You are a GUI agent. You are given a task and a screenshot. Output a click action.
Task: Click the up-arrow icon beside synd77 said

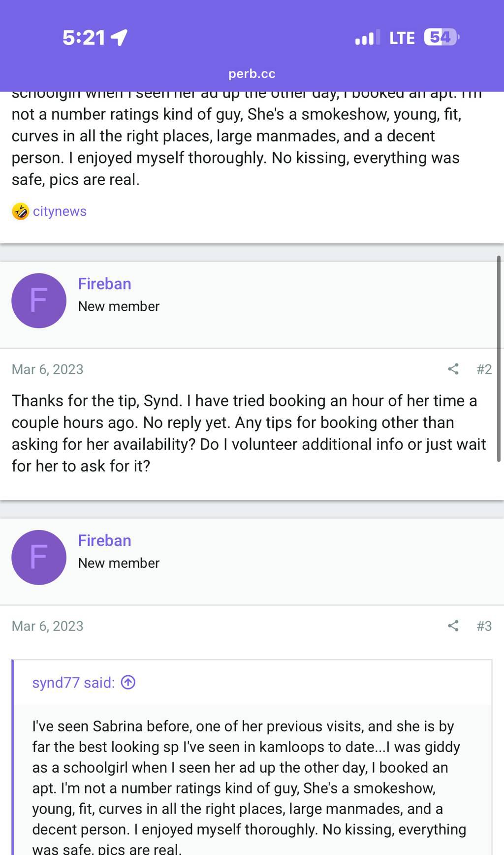128,682
